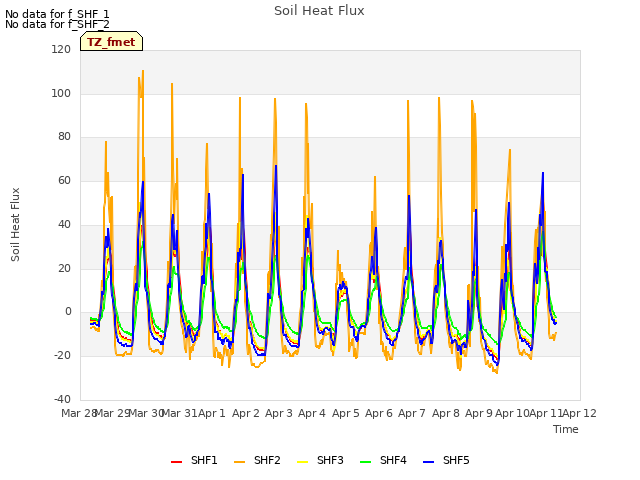Click the 20 y-axis tick label
Image resolution: width=640 pixels, height=480 pixels.
tap(64, 269)
